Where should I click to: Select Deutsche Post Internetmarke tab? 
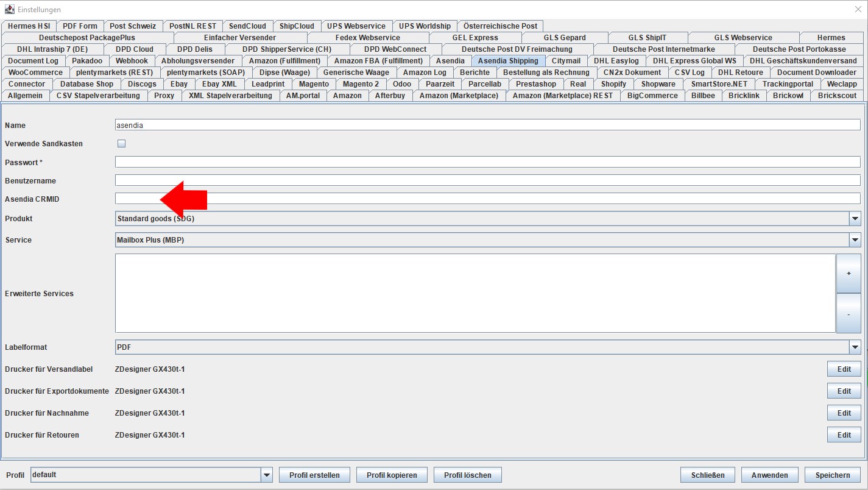pos(664,49)
